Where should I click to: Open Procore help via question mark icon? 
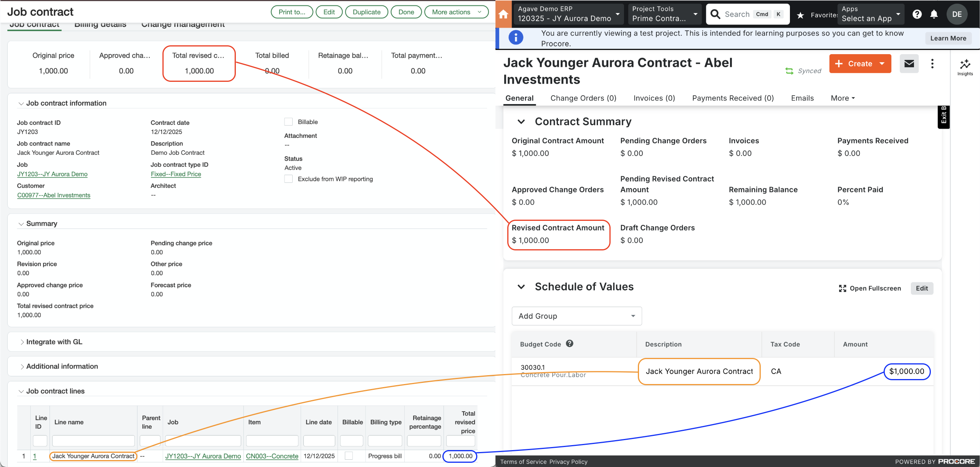coord(917,14)
